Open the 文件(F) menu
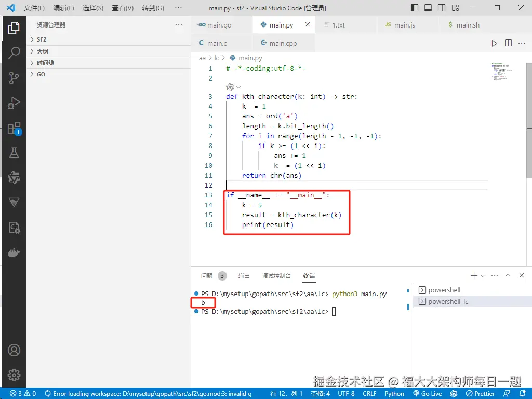Screen dimensions: 532x399 click(x=34, y=8)
